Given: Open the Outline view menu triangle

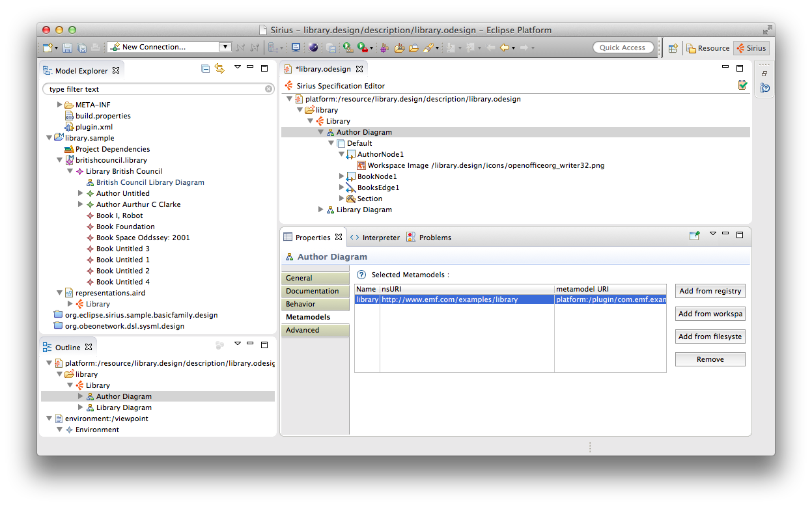Looking at the screenshot, I should [x=238, y=344].
